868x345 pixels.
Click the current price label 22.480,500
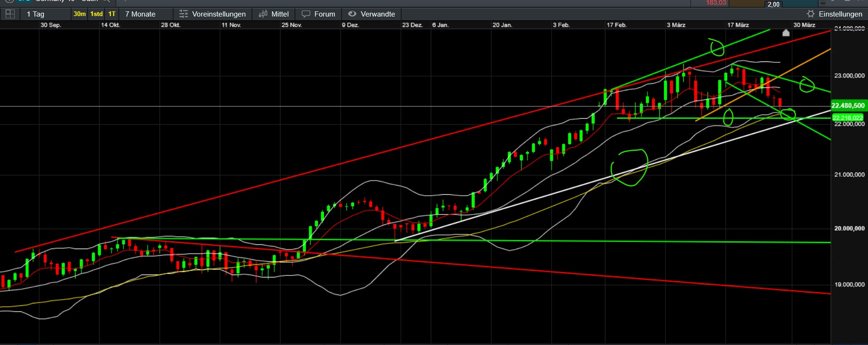pyautogui.click(x=848, y=106)
